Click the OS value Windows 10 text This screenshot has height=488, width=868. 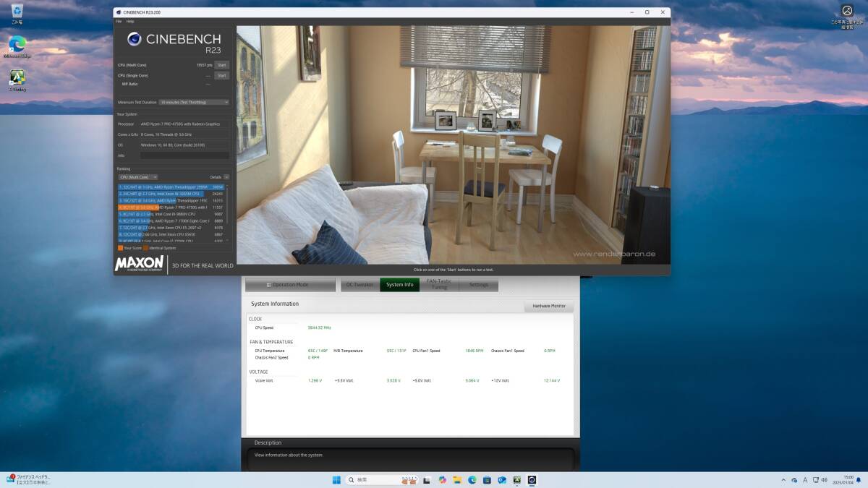[174, 145]
